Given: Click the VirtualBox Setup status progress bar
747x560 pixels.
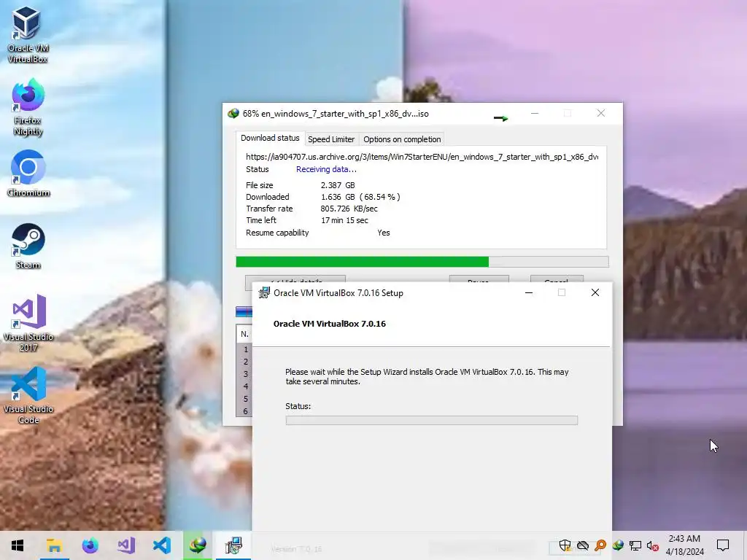Looking at the screenshot, I should (x=432, y=420).
